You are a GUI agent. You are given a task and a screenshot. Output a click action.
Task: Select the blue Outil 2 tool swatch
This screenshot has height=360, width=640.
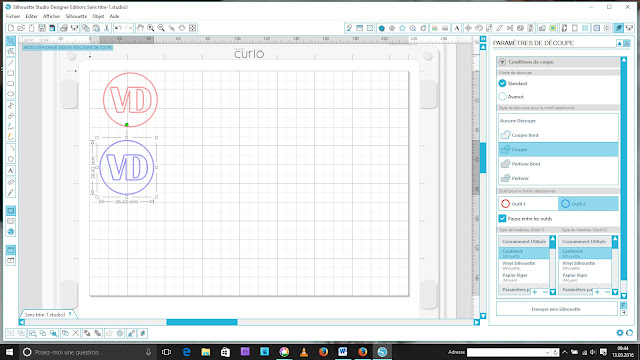(588, 204)
